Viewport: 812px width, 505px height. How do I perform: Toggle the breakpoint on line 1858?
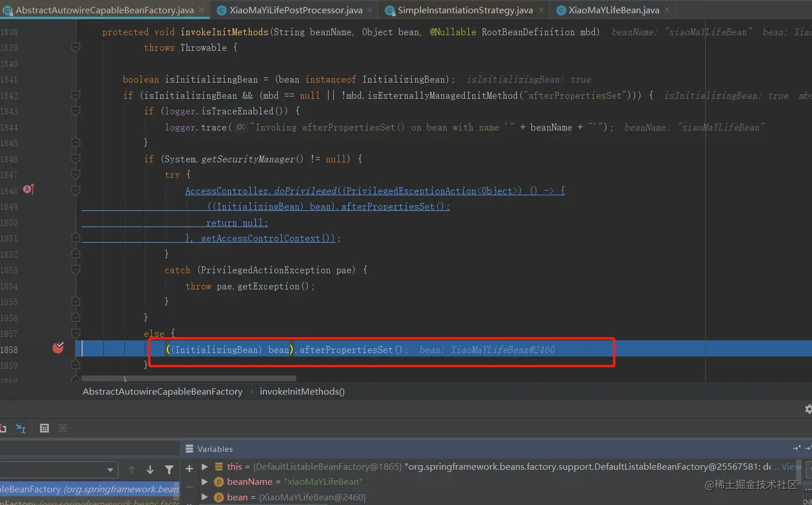[58, 347]
